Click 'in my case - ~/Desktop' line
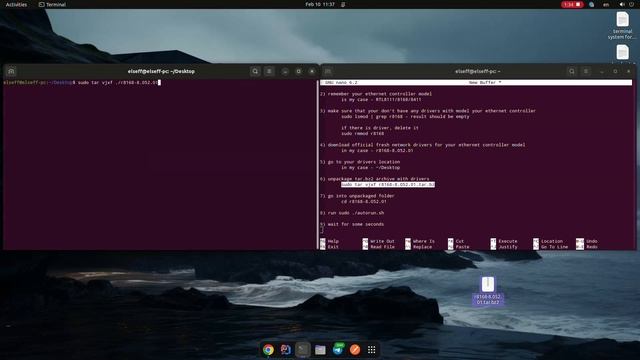Image resolution: width=640 pixels, height=360 pixels. [371, 168]
